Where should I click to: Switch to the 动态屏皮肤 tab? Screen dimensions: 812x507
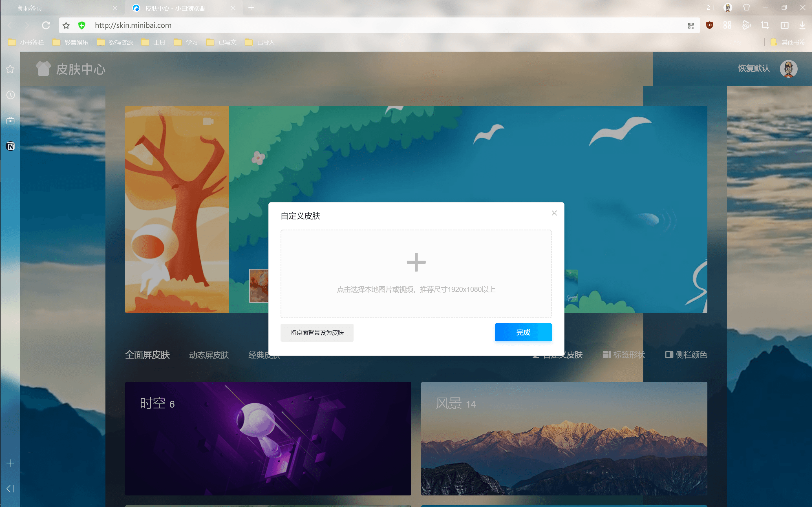(x=209, y=355)
